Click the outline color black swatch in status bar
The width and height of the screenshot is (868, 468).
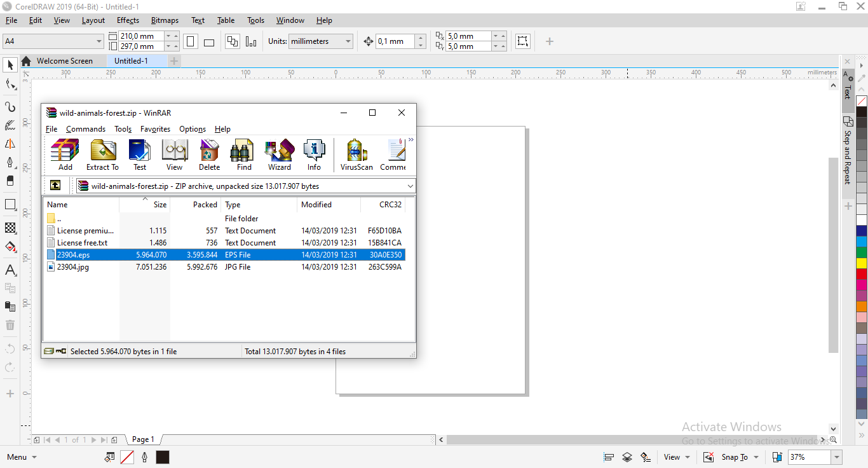(163, 457)
